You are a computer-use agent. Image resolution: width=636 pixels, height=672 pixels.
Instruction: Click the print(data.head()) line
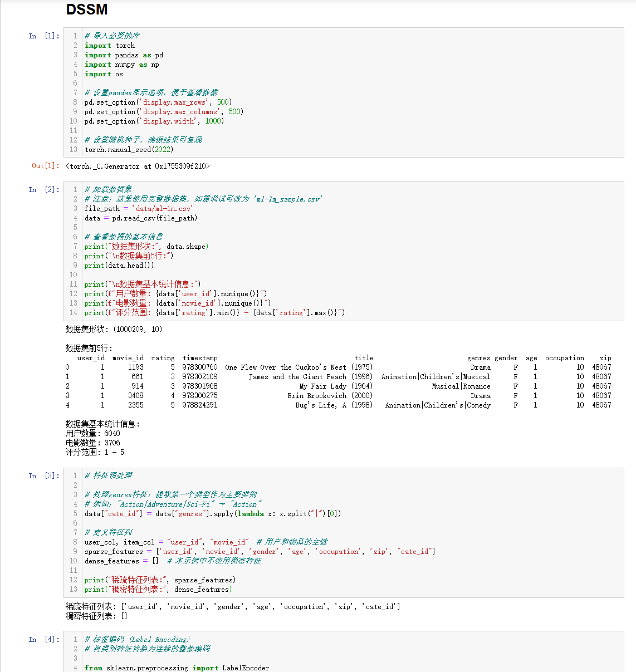coord(119,266)
